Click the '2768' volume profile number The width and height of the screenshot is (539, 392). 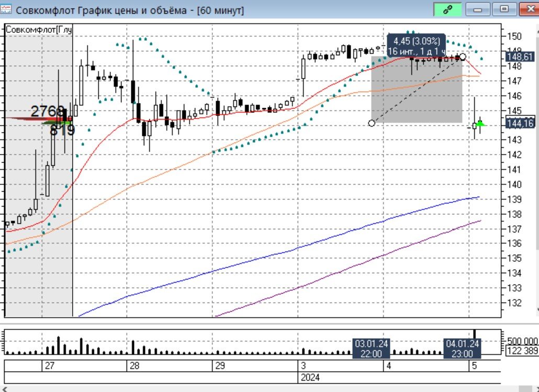coord(48,111)
